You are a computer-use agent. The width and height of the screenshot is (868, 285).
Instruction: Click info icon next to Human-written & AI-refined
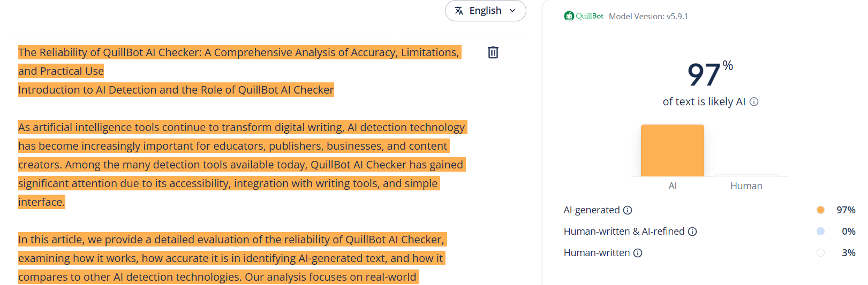(692, 232)
